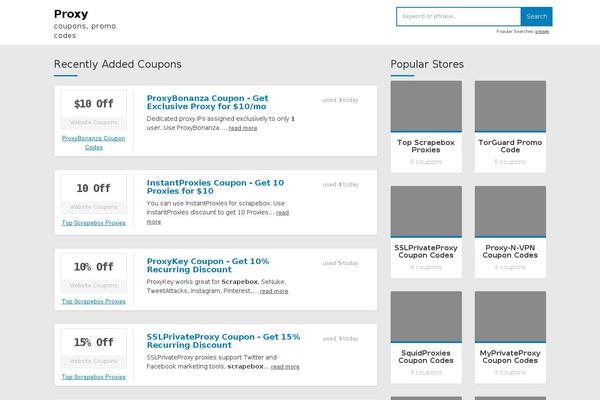The width and height of the screenshot is (600, 400).
Task: Click the blue Search button
Action: click(x=536, y=16)
